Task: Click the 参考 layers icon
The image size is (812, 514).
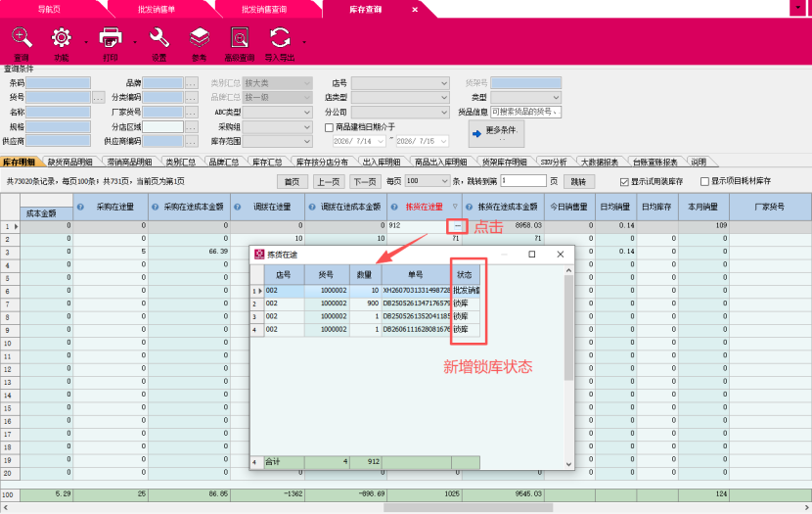Action: click(x=200, y=38)
